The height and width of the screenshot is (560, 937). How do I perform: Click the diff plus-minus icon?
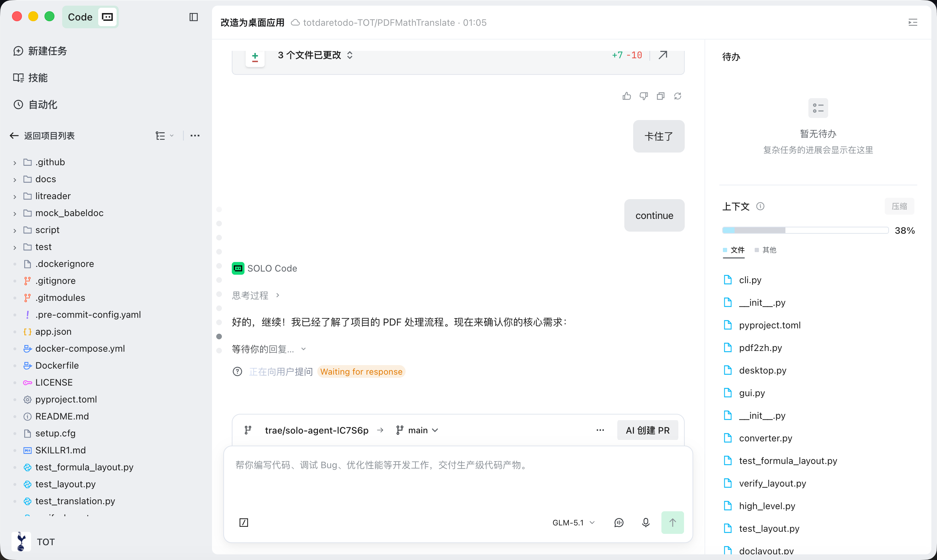255,57
